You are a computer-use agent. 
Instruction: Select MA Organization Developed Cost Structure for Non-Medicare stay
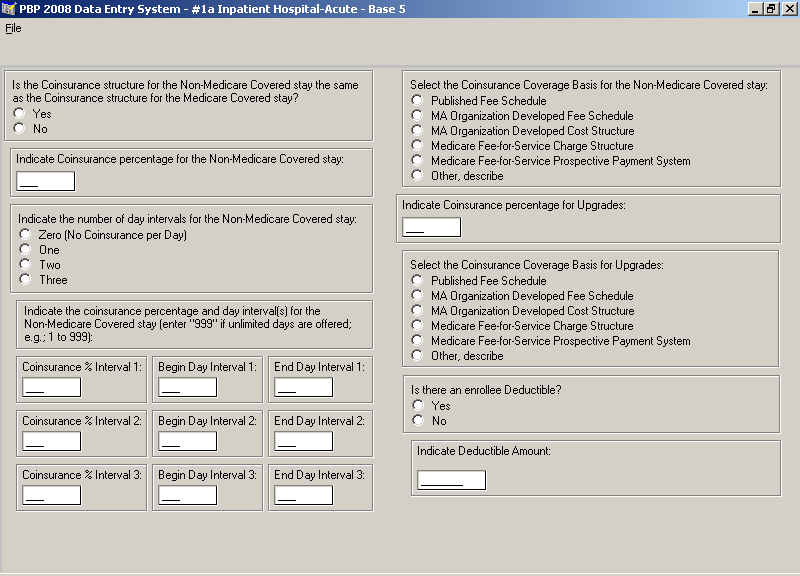[x=417, y=130]
